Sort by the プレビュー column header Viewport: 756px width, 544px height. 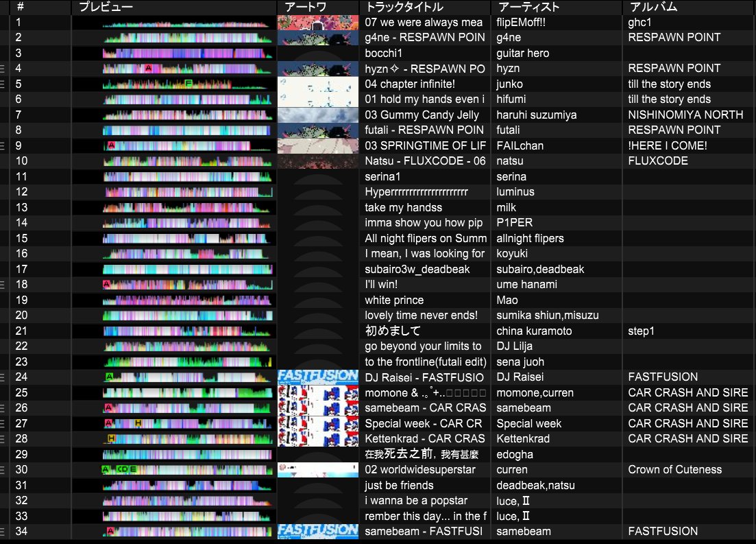106,7
